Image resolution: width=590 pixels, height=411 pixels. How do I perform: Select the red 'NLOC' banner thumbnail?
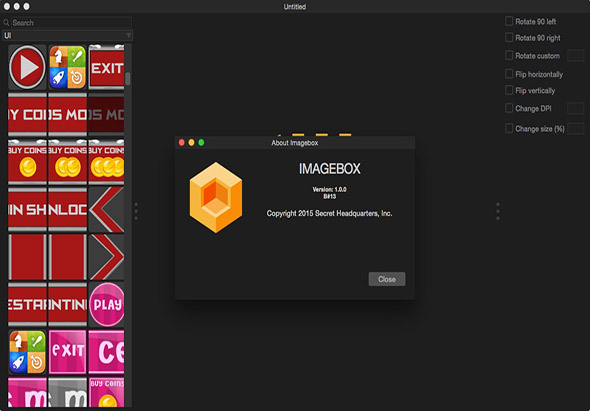pyautogui.click(x=67, y=209)
